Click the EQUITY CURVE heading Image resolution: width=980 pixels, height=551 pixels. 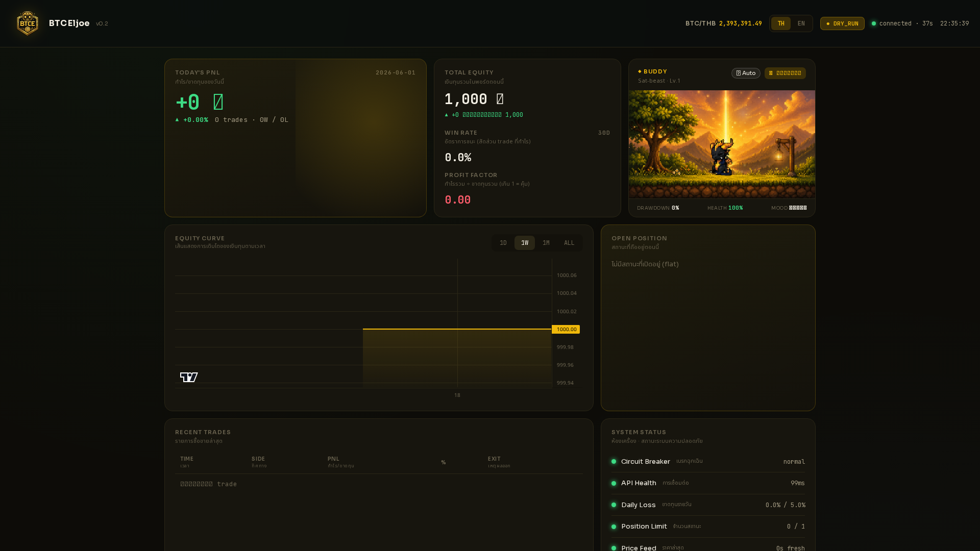(x=200, y=238)
